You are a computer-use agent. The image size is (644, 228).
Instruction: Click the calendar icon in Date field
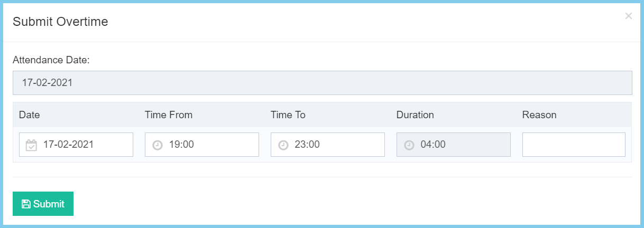[31, 145]
